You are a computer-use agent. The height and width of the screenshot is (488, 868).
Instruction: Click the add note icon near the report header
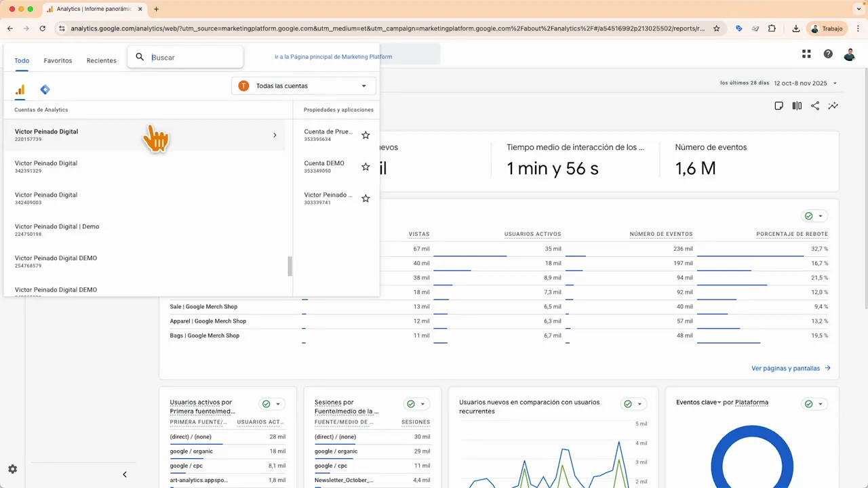coord(778,106)
